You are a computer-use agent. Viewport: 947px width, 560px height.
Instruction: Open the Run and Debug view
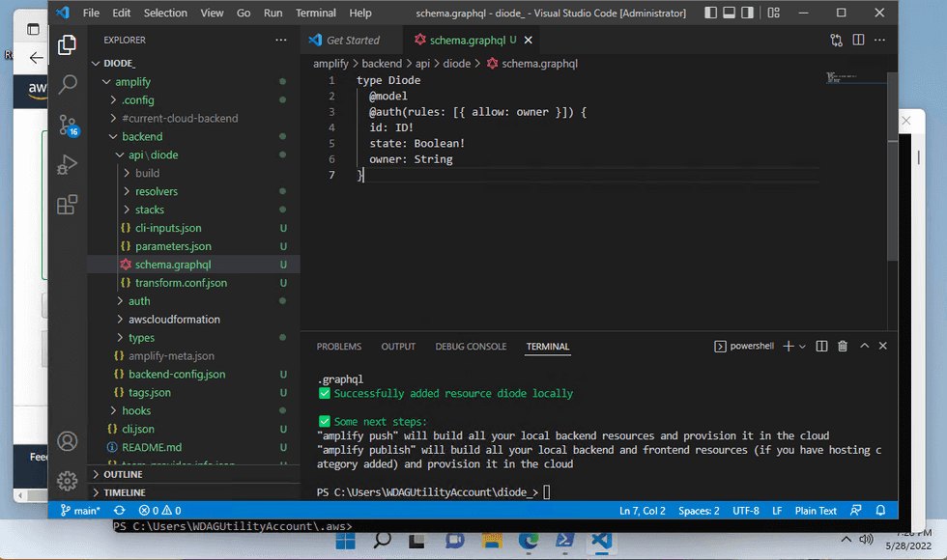(x=67, y=165)
